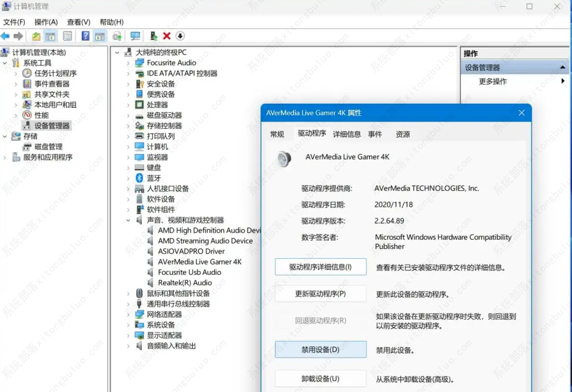The height and width of the screenshot is (392, 572).
Task: Click the blue back arrow in toolbar
Action: tap(6, 36)
